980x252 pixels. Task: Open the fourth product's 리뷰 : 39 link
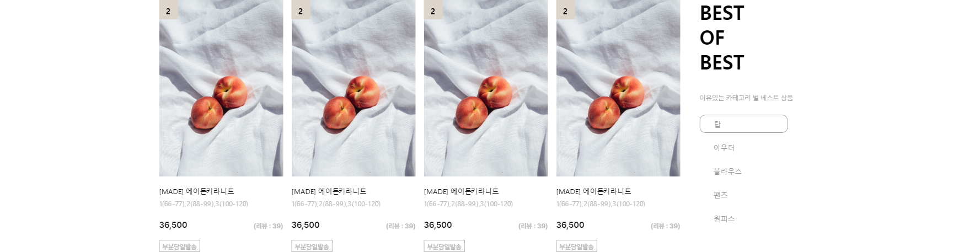[x=665, y=226]
